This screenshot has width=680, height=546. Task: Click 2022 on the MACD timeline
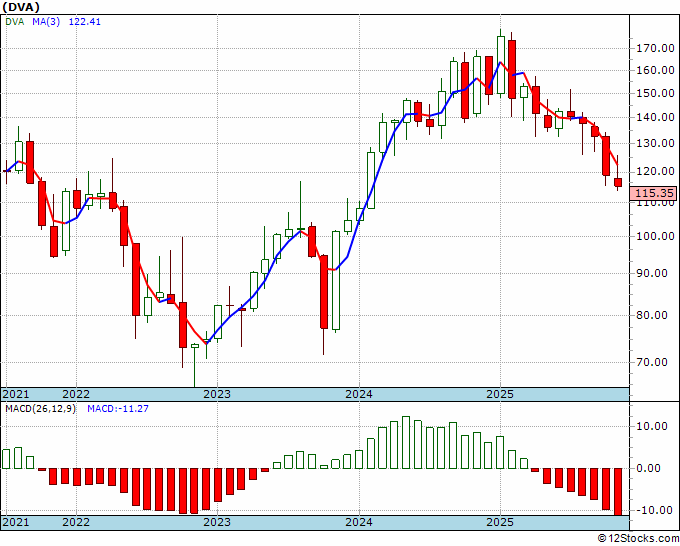pos(76,522)
